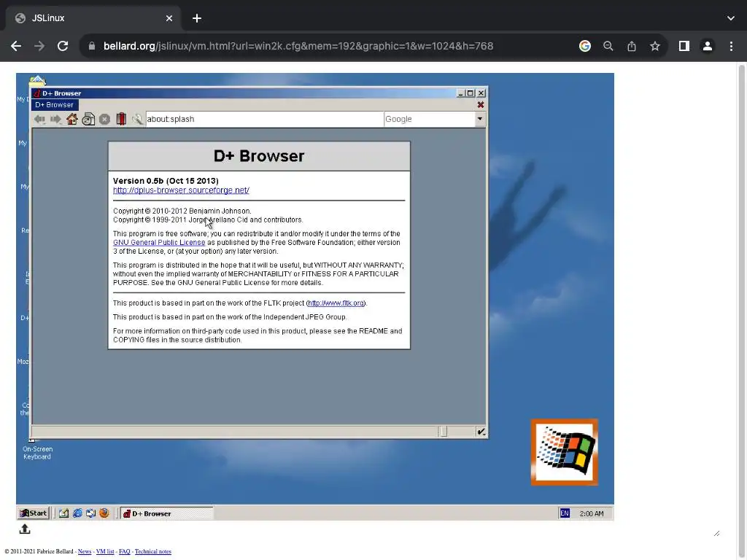Click the Chrome page vertical scrollbar
Screen dimensions: 747x560
coord(742,309)
